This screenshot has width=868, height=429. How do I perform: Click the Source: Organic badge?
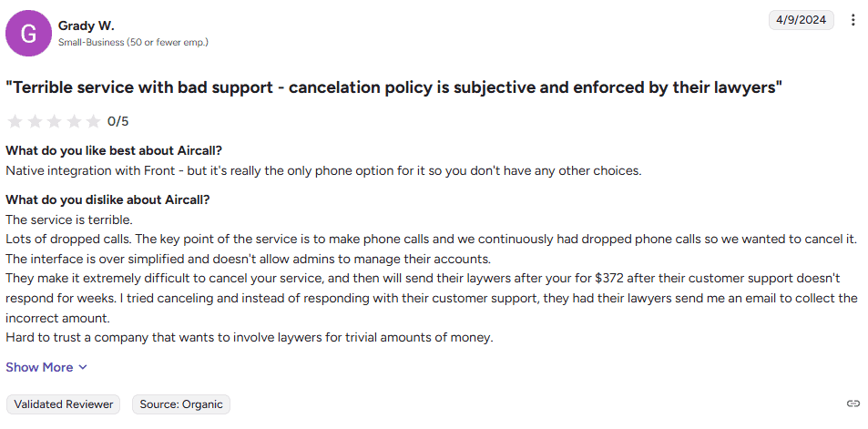181,403
